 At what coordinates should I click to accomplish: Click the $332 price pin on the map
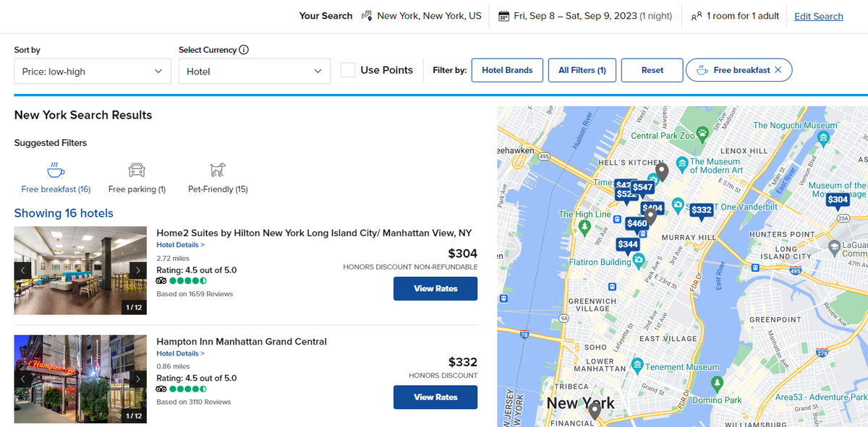coord(701,210)
